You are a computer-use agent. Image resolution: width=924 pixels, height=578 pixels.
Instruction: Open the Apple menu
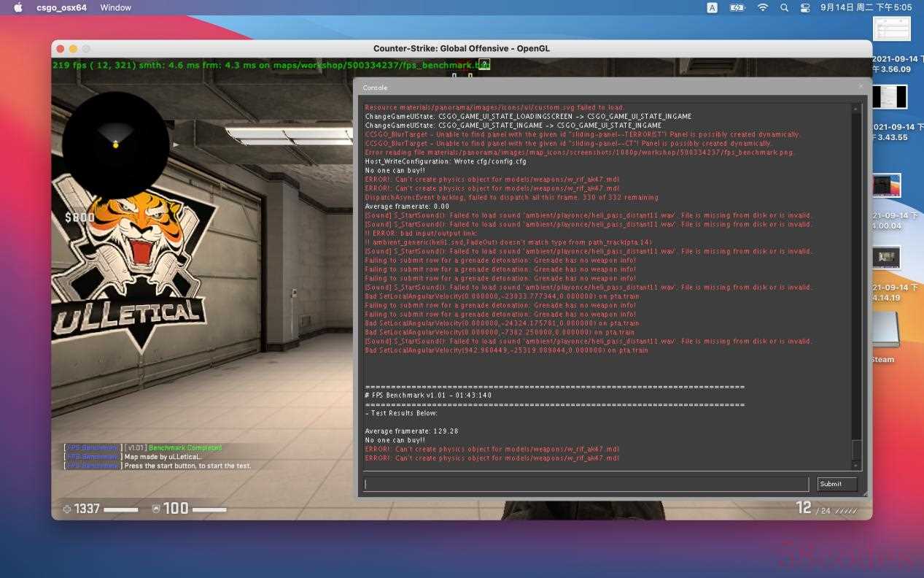[x=18, y=7]
